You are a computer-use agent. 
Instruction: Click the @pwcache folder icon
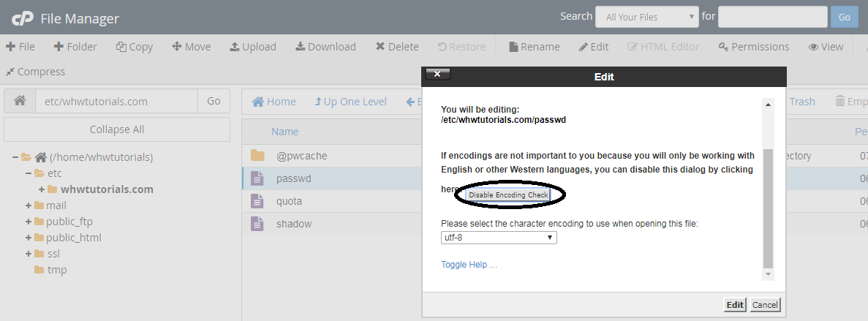click(257, 156)
